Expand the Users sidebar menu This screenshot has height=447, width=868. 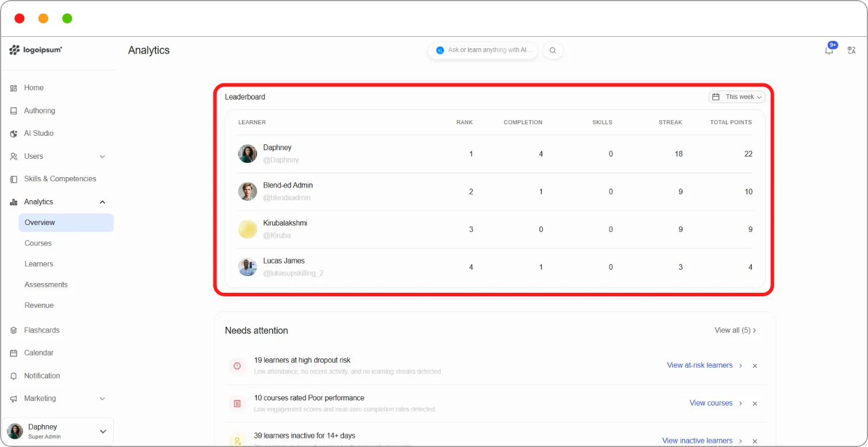pyautogui.click(x=102, y=156)
